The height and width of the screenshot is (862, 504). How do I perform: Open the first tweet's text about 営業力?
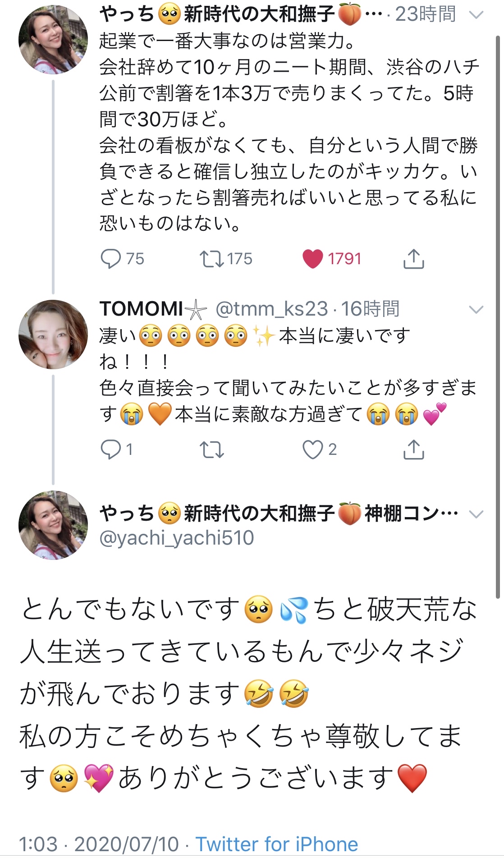tap(289, 132)
